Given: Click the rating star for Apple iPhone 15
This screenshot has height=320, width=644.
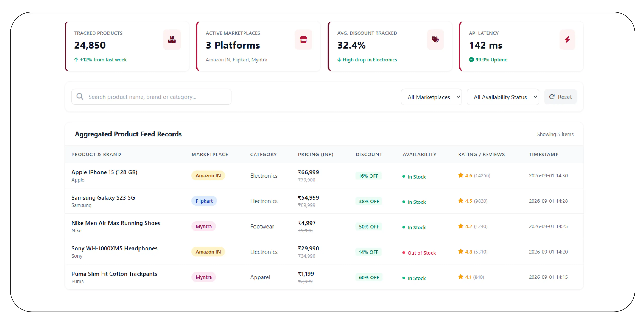Looking at the screenshot, I should click(x=461, y=175).
